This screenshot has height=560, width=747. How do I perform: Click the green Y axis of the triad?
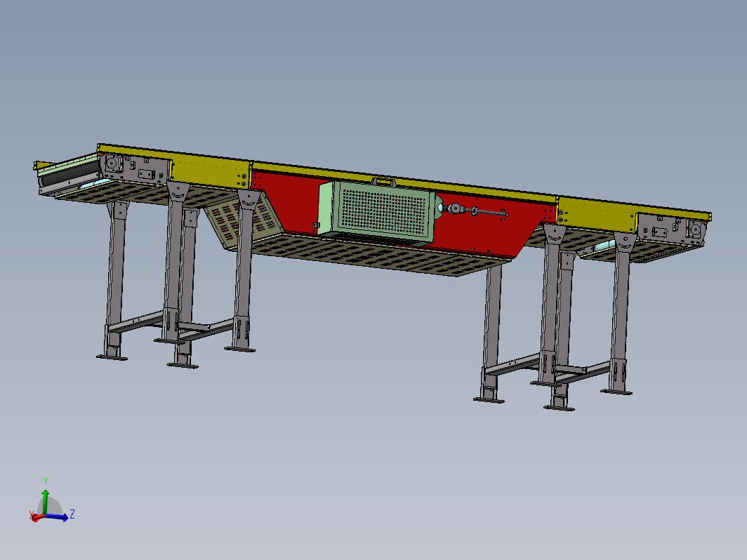pyautogui.click(x=45, y=502)
